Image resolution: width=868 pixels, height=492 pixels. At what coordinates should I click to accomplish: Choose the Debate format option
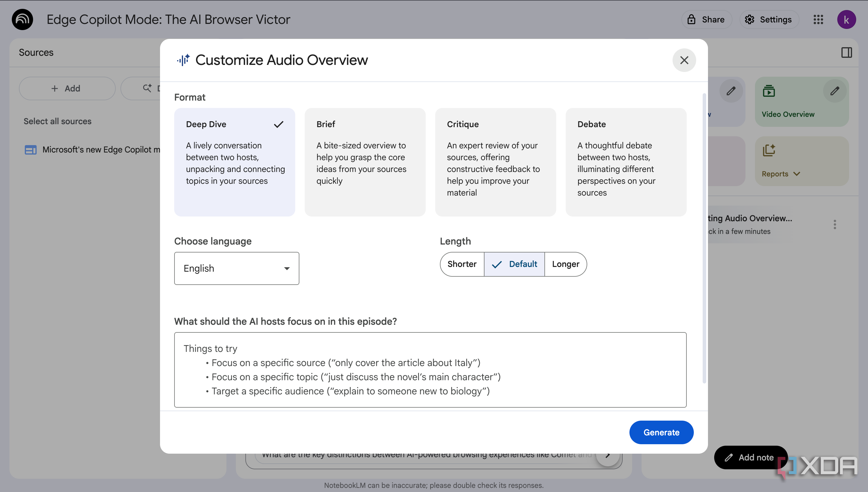pos(626,162)
